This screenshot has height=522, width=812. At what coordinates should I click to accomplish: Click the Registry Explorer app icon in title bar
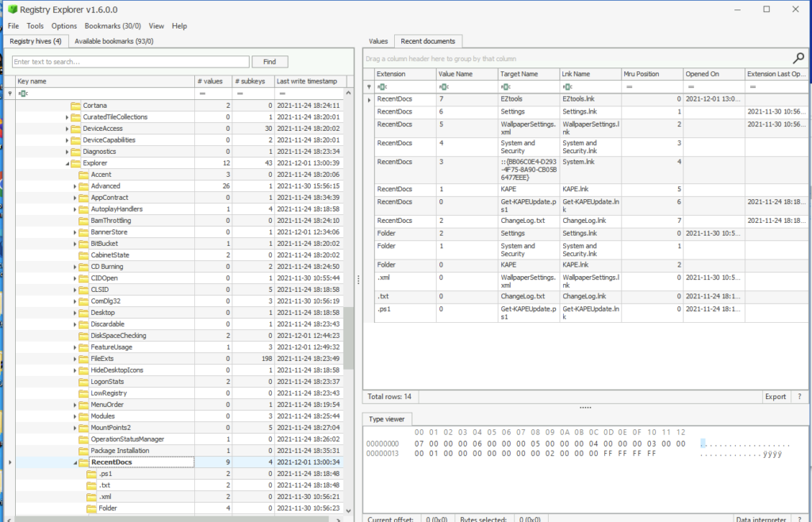pos(13,10)
